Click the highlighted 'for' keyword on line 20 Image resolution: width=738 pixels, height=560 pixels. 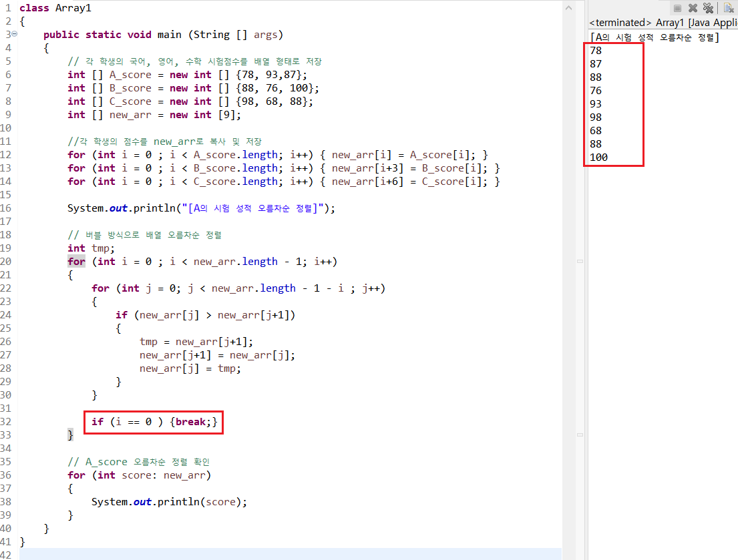(x=76, y=262)
